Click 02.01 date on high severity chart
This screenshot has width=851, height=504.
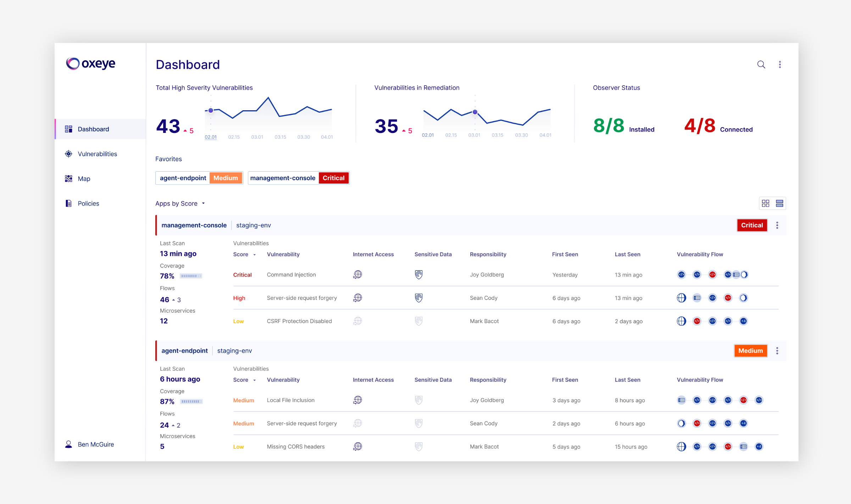(211, 137)
